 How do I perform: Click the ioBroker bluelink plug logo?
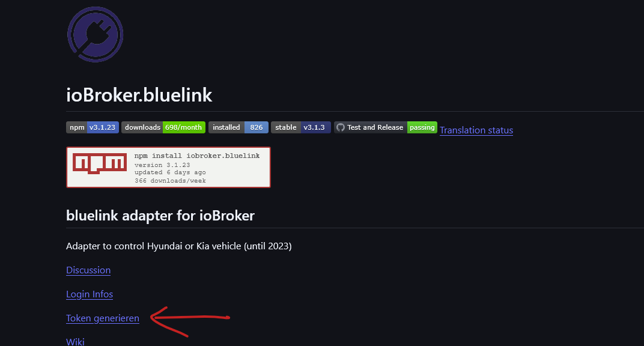96,34
